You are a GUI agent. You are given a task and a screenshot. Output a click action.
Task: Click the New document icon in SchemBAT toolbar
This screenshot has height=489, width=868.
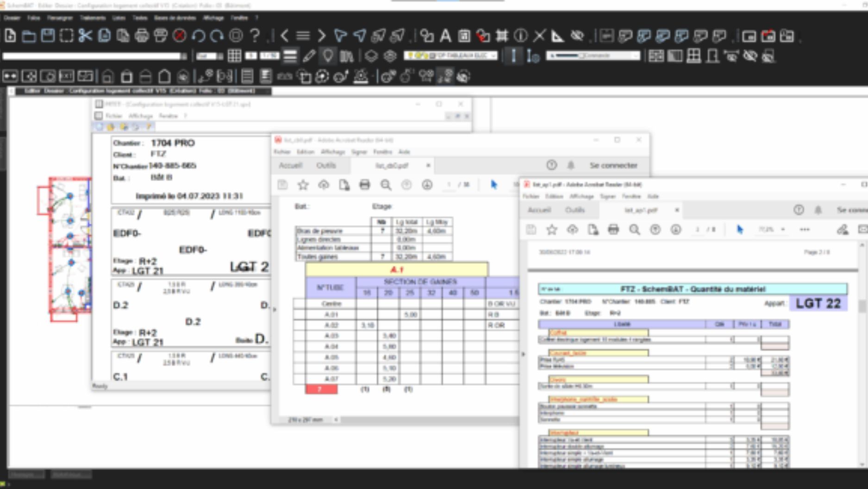(x=10, y=36)
